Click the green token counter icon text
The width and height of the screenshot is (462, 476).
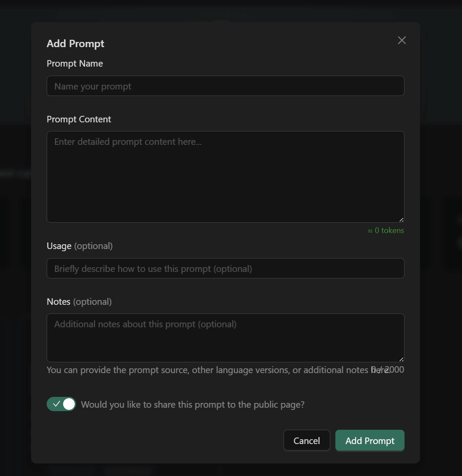(x=386, y=230)
